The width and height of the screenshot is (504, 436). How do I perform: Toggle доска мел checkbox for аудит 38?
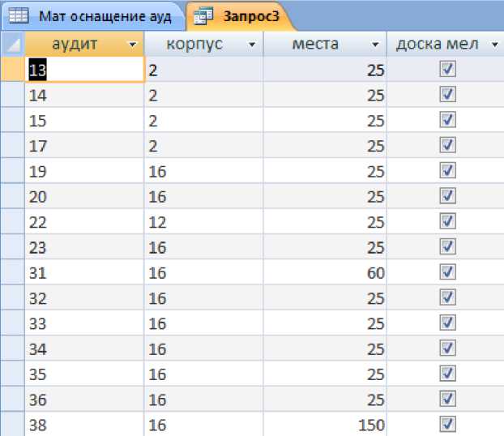(x=448, y=424)
